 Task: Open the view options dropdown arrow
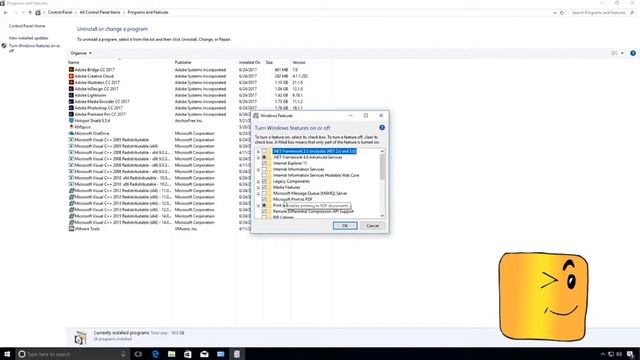[622, 53]
